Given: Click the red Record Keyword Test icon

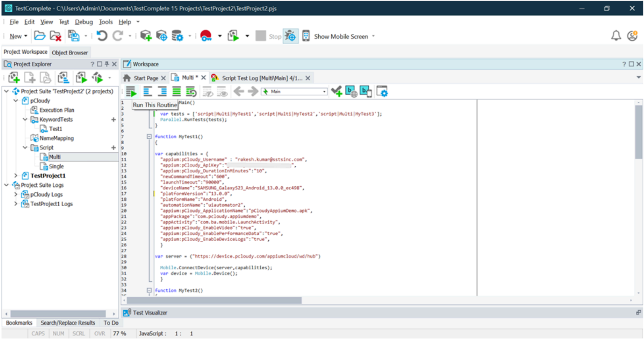Looking at the screenshot, I should 206,36.
